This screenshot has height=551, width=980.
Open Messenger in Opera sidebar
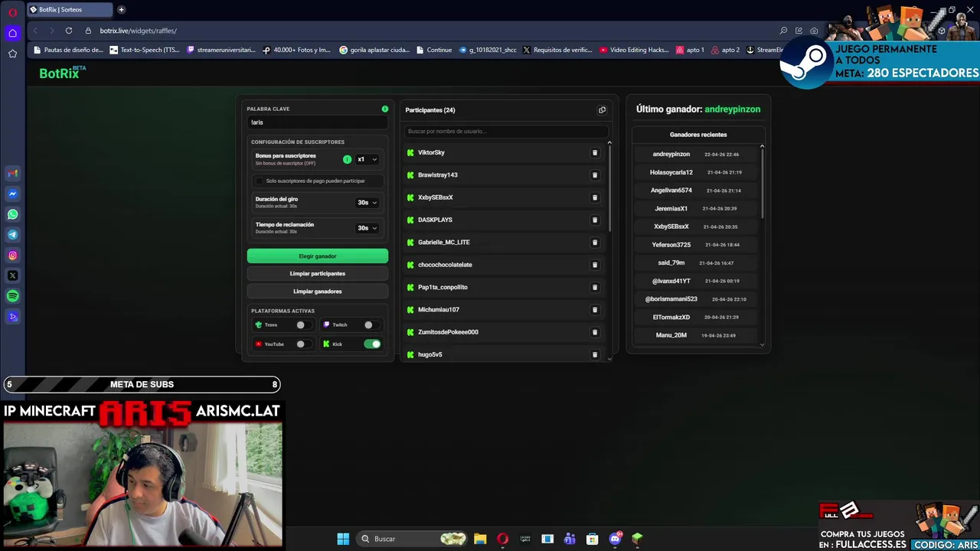[12, 194]
